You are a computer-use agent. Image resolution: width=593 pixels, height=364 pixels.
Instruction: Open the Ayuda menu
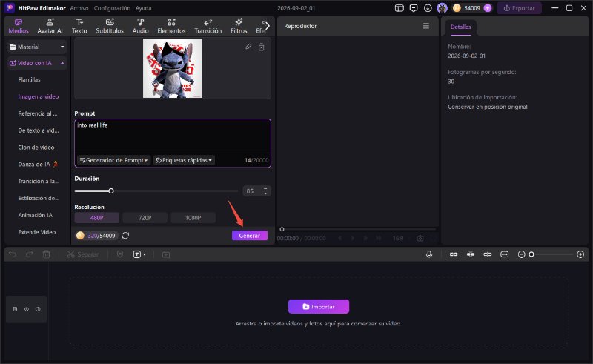[x=143, y=8]
